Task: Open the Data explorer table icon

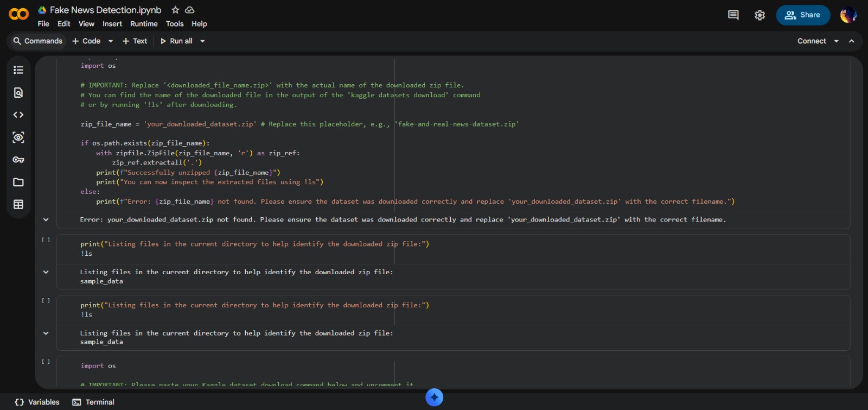Action: pos(18,205)
